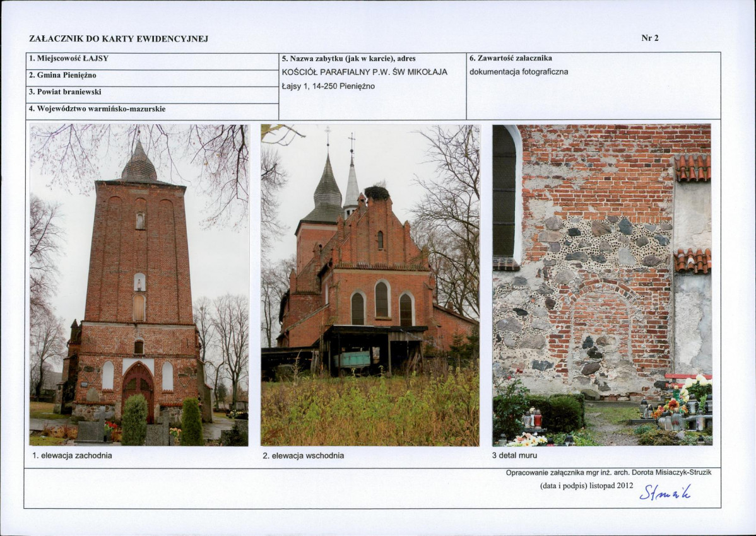Viewport: 756px width, 536px height.
Task: Click caption '1. elewacja zachodnia'
Action: point(73,455)
